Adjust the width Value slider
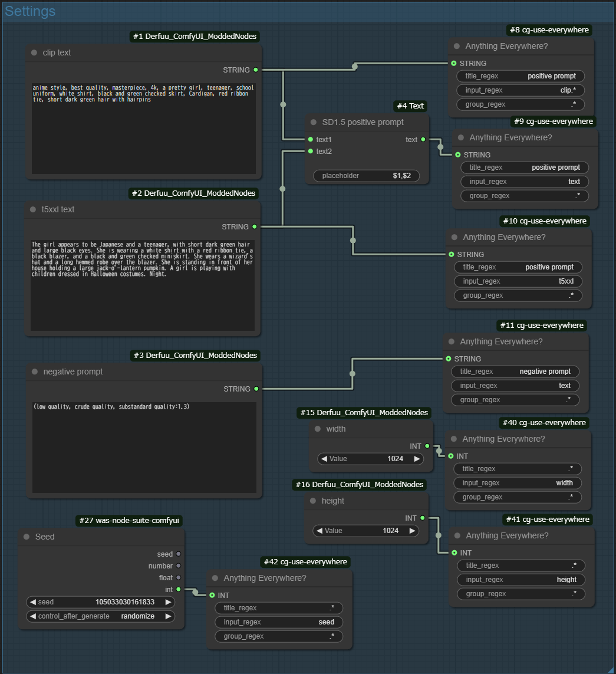616x674 pixels. click(x=370, y=458)
